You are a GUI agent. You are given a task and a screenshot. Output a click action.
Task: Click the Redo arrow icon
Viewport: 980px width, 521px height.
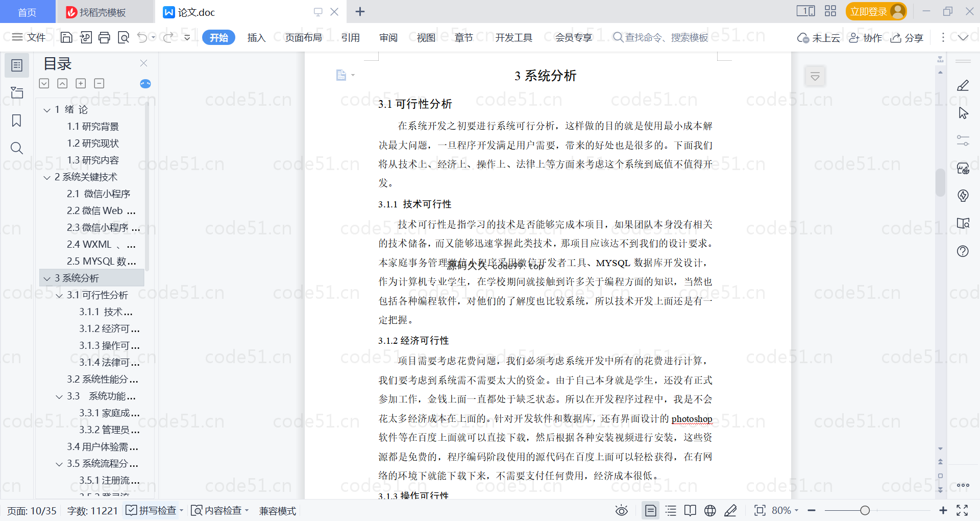[168, 37]
